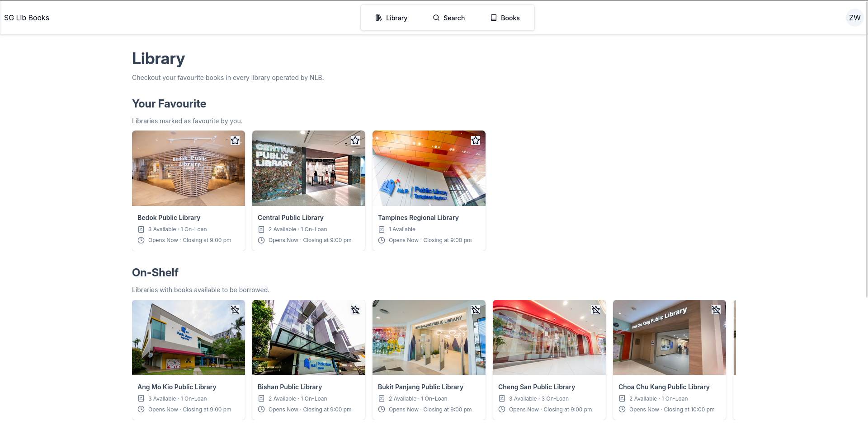Click the availability icon under Bukit Panjang Public Library
868x434 pixels.
[x=382, y=399]
